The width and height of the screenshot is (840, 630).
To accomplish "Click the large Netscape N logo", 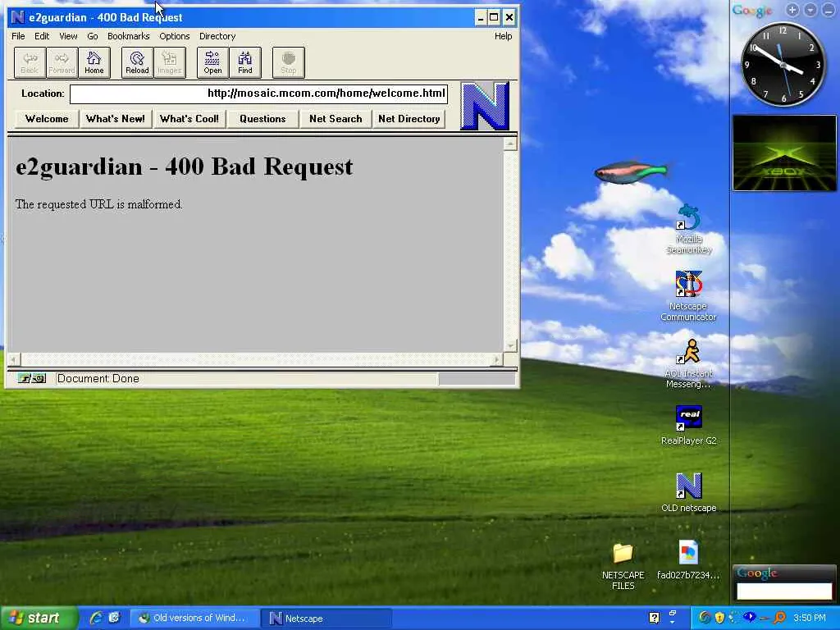I will pos(484,106).
